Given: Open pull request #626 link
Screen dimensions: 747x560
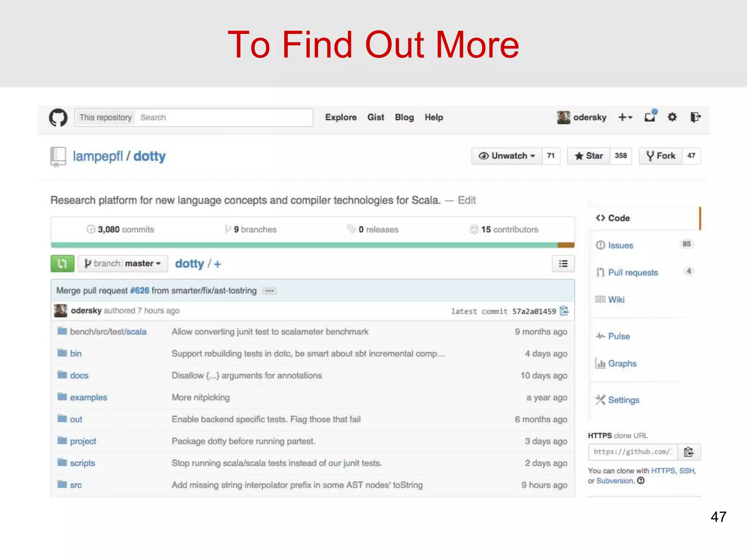Looking at the screenshot, I should (x=140, y=291).
